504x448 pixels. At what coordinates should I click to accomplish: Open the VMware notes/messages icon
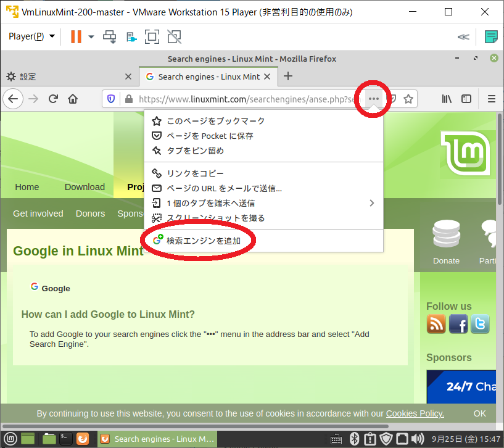(491, 36)
